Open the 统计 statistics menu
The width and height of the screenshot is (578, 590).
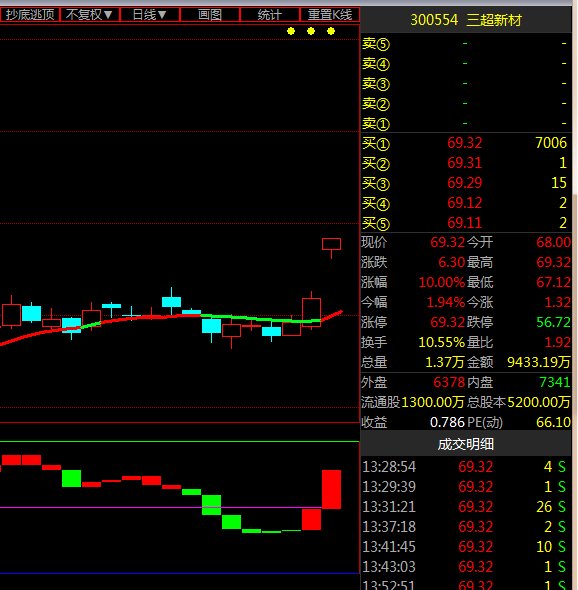pyautogui.click(x=269, y=15)
